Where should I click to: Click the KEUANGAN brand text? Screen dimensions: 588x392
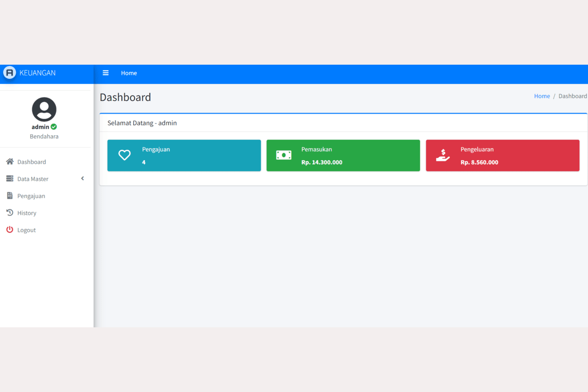(x=38, y=73)
